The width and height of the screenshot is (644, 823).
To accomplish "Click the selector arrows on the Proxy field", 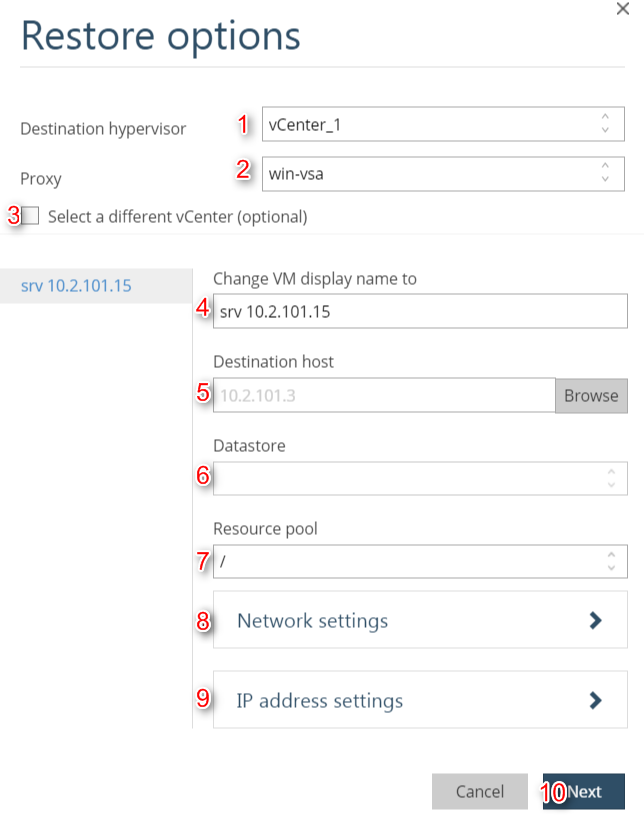I will point(605,173).
